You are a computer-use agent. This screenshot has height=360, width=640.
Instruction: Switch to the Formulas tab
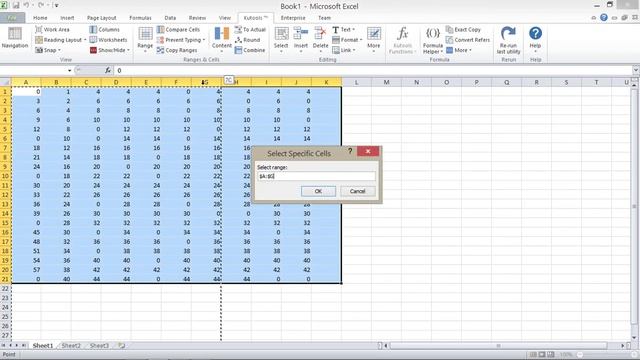click(140, 18)
